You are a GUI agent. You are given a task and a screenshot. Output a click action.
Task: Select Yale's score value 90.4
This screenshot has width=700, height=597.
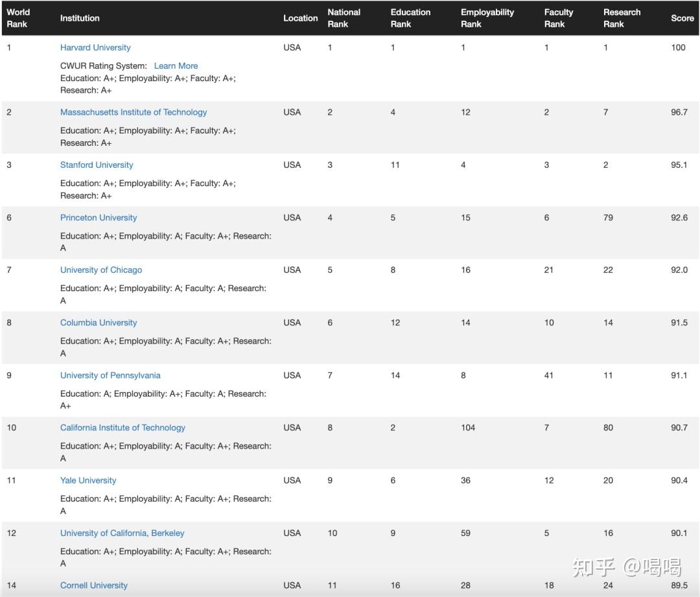pyautogui.click(x=679, y=480)
